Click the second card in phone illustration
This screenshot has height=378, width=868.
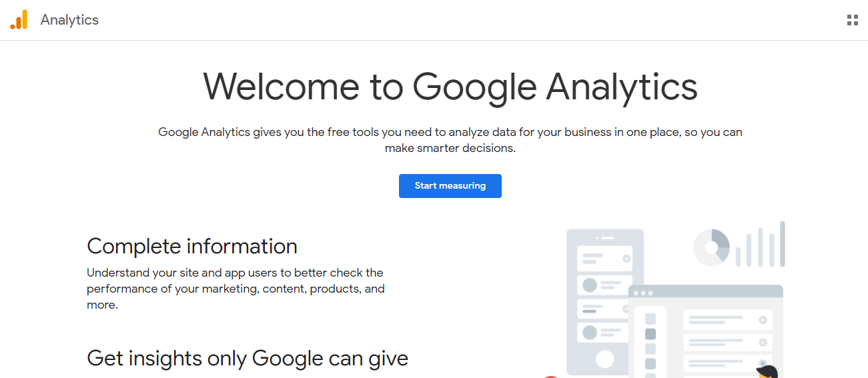point(604,285)
